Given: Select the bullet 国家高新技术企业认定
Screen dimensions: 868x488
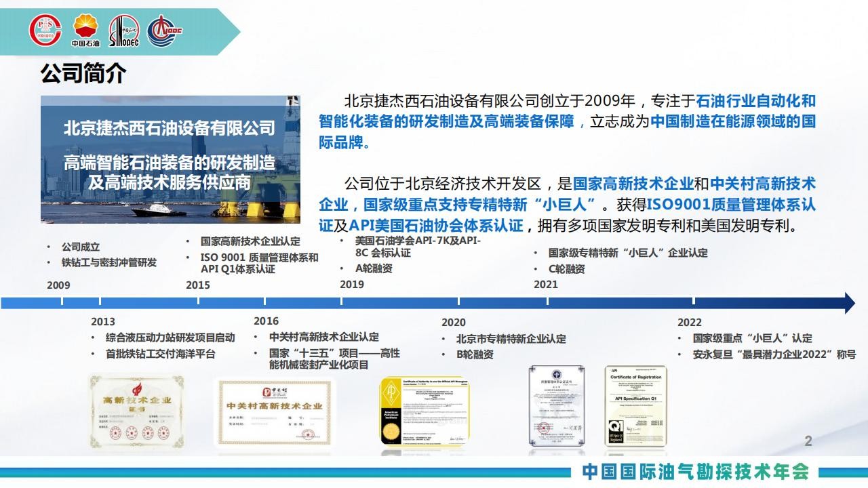Looking at the screenshot, I should (250, 241).
